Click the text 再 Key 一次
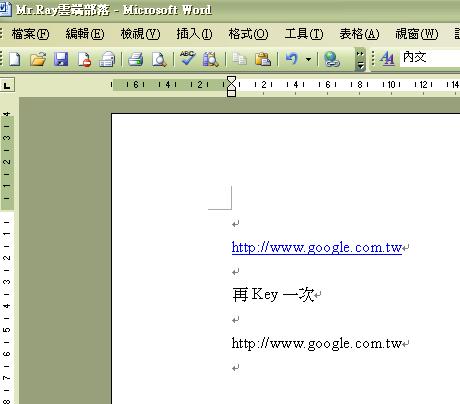460x404 pixels. pyautogui.click(x=273, y=295)
